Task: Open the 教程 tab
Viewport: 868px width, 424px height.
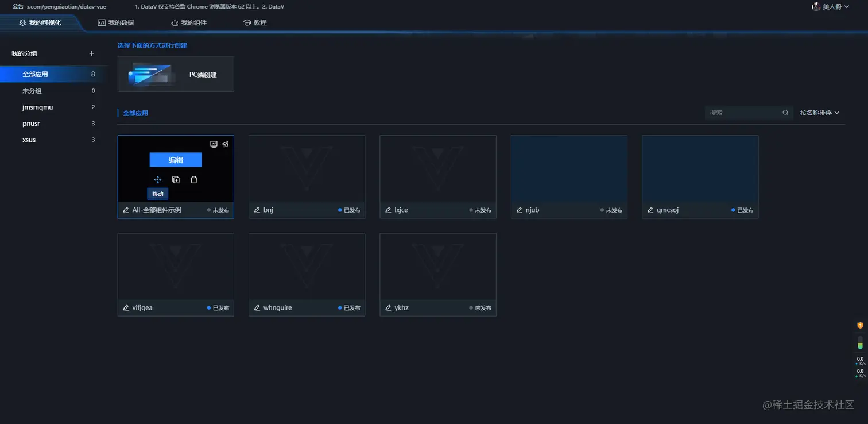Action: [x=255, y=23]
